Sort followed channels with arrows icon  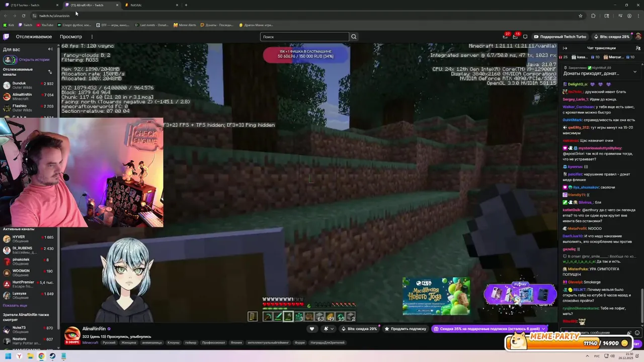[50, 72]
